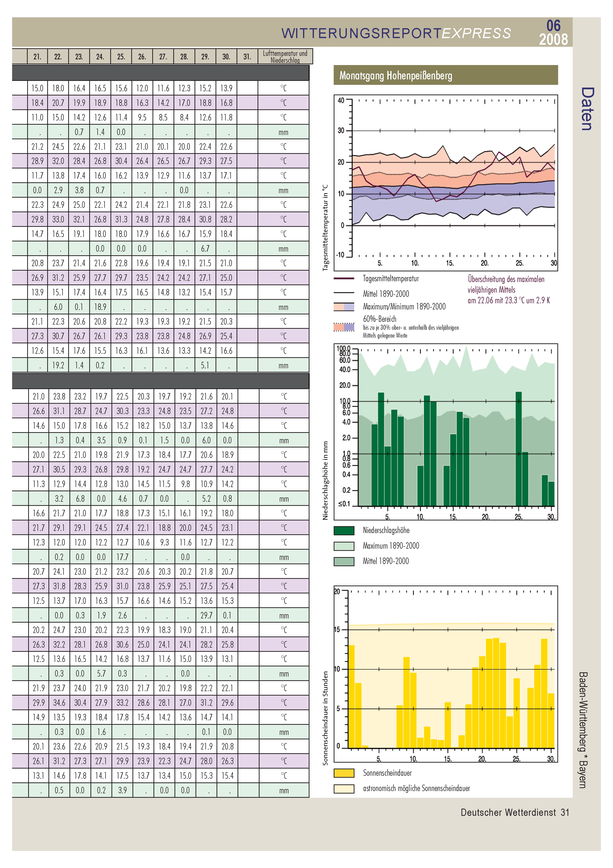The image size is (613, 868).
Task: Select the 28. day column header
Action: tap(184, 57)
